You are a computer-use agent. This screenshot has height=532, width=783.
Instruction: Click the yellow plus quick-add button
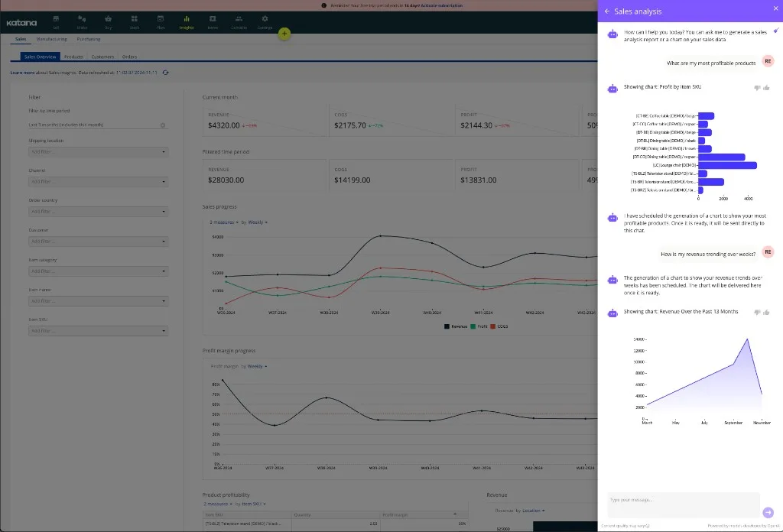pyautogui.click(x=284, y=34)
